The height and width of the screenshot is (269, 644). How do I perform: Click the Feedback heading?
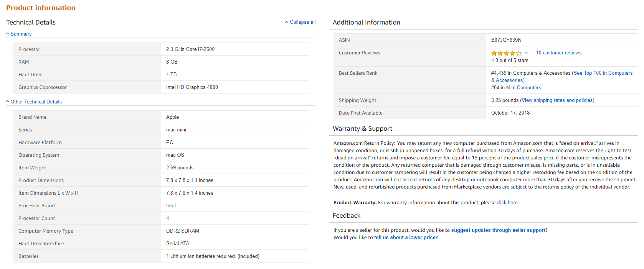pyautogui.click(x=346, y=216)
